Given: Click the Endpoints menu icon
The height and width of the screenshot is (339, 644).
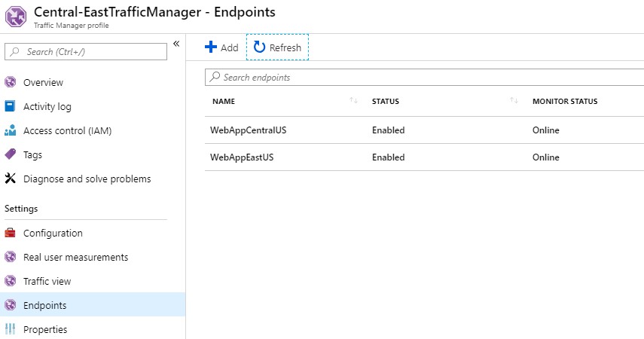Looking at the screenshot, I should 11,305.
